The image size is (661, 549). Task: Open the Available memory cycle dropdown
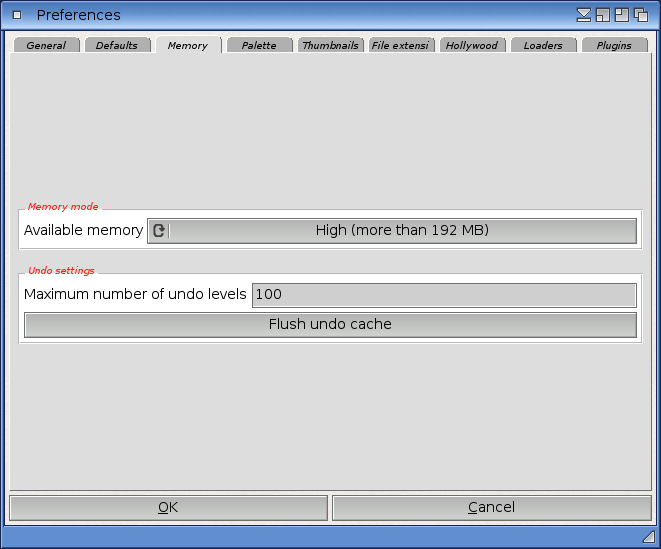pyautogui.click(x=402, y=231)
